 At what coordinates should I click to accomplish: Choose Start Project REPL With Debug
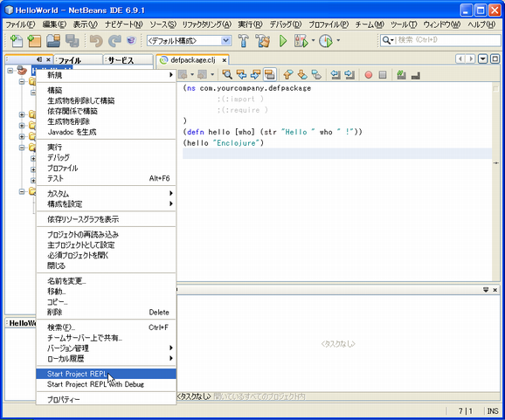(107, 384)
